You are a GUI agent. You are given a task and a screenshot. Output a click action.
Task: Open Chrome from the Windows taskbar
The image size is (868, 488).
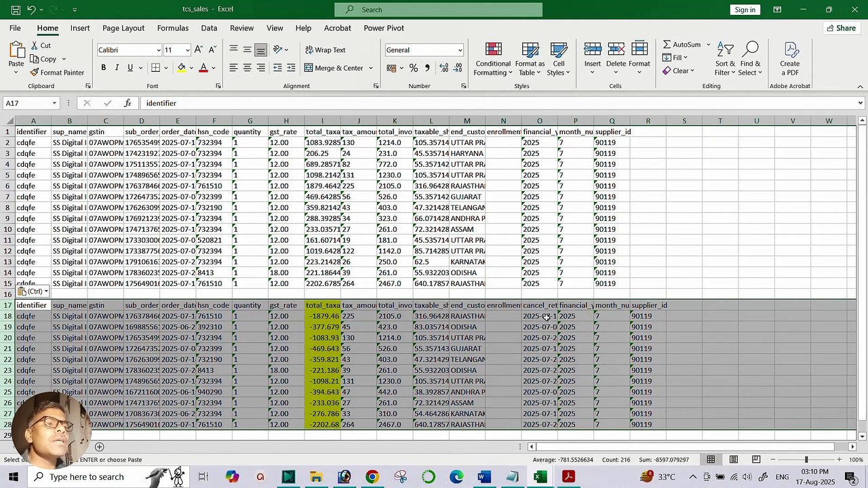(x=372, y=477)
